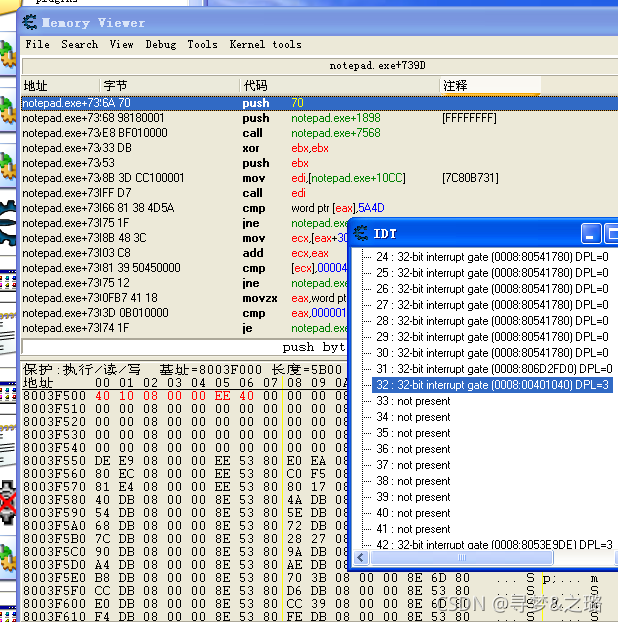The image size is (618, 622).
Task: Select IDT entry '38 : not present'
Action: pyautogui.click(x=413, y=481)
